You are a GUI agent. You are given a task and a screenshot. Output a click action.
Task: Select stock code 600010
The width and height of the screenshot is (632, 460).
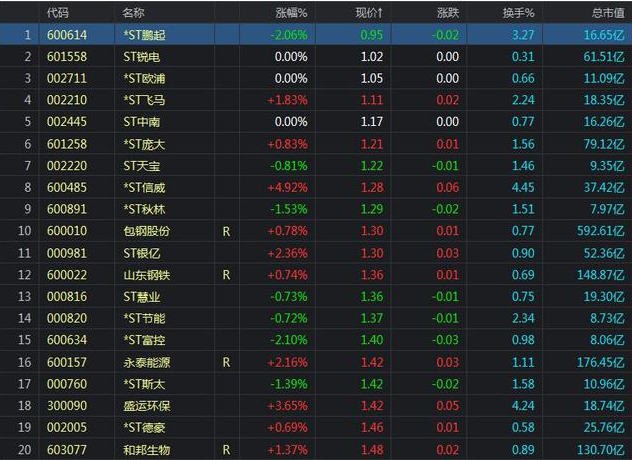(67, 231)
